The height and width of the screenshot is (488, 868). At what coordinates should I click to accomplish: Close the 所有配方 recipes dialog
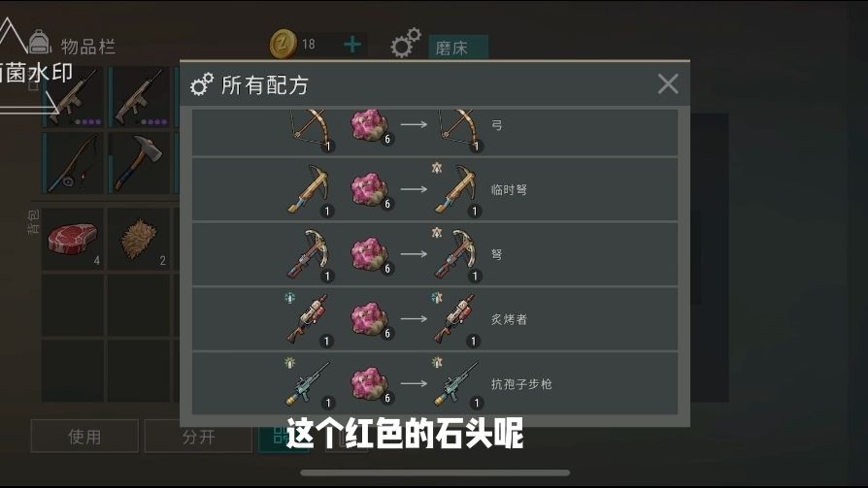coord(668,84)
